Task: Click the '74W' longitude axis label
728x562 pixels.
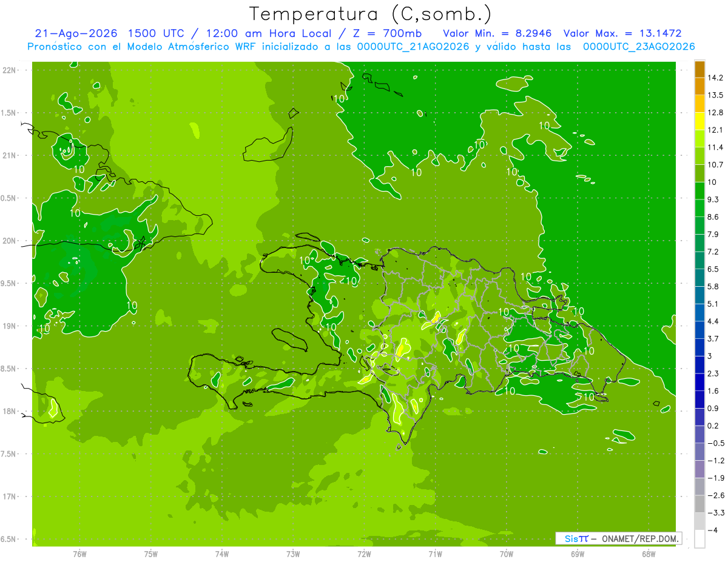Action: 221,554
